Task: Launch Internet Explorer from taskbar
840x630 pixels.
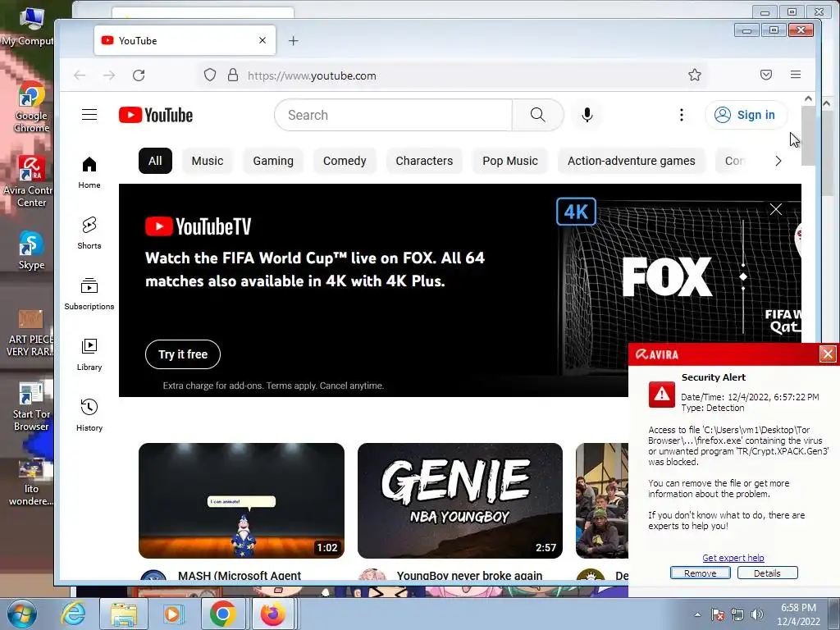Action: [x=73, y=614]
